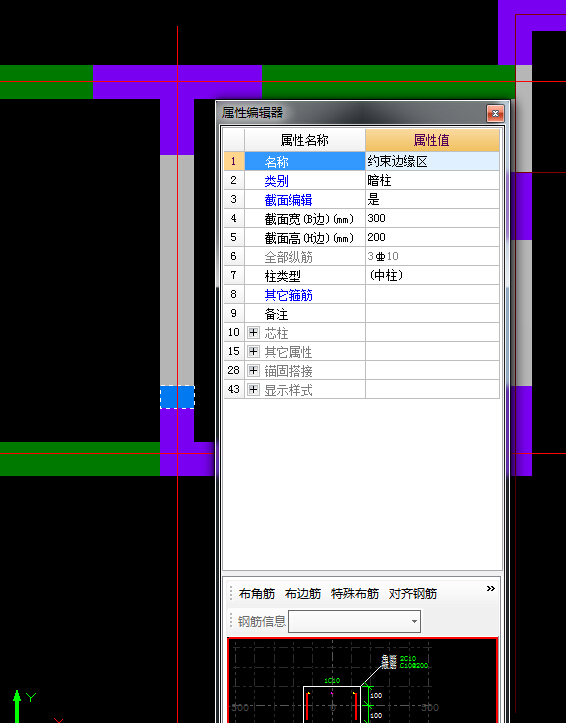Show more toolbar options via the chevron
Viewport: 566px width, 723px height.
pyautogui.click(x=491, y=588)
